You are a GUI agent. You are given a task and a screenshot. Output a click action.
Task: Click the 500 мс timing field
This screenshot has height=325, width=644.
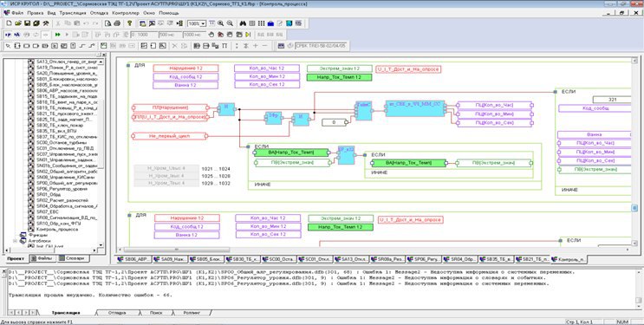click(170, 35)
